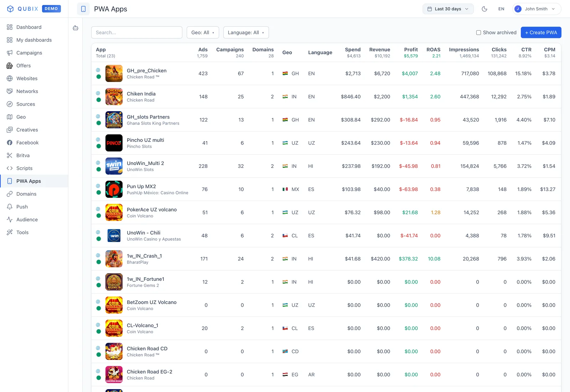This screenshot has width=570, height=392.
Task: Open the PokerAce UZ volcano app name
Action: point(152,210)
